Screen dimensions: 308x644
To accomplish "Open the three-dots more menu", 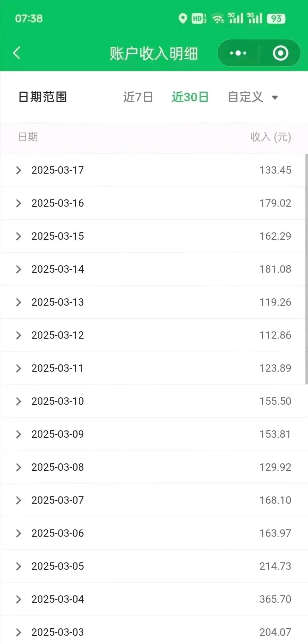I will pyautogui.click(x=238, y=53).
